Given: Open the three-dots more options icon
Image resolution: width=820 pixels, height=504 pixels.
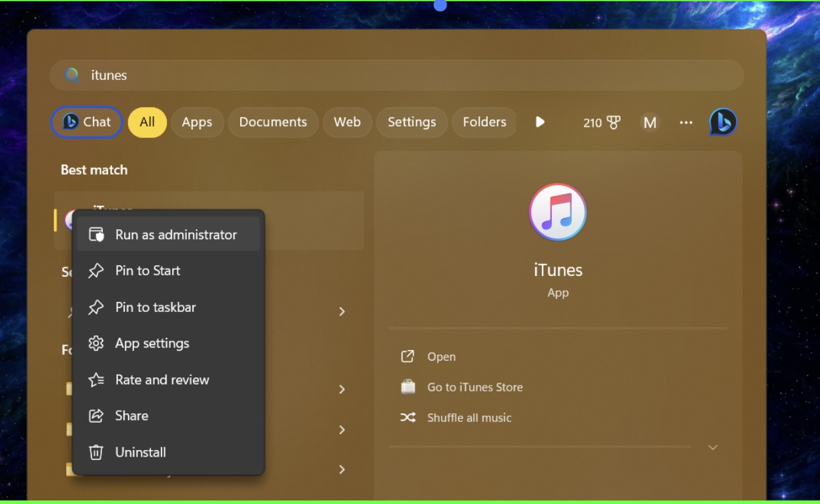Looking at the screenshot, I should pyautogui.click(x=686, y=123).
